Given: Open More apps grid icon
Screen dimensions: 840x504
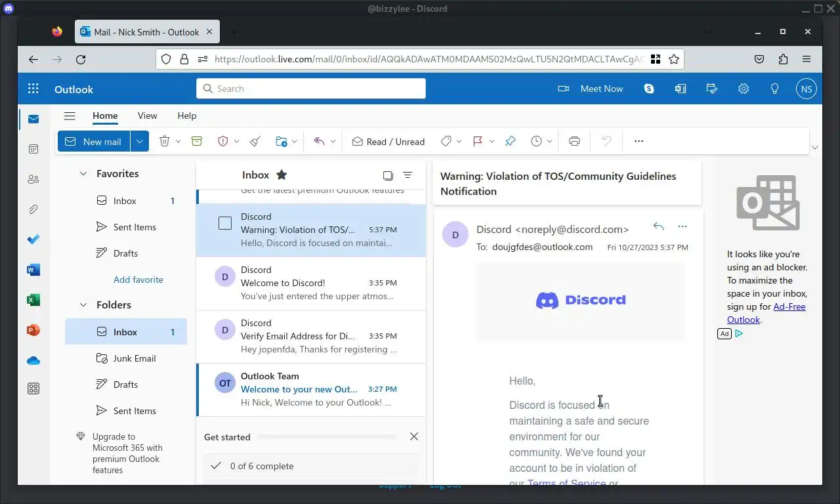Looking at the screenshot, I should [x=33, y=388].
